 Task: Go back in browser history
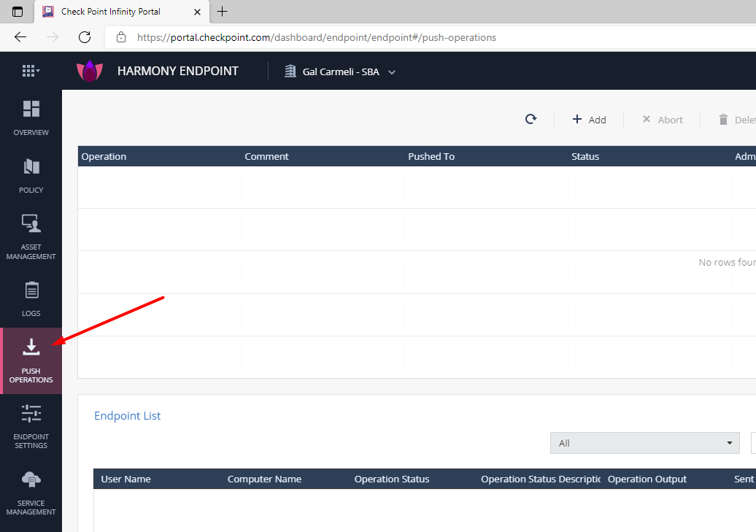[20, 37]
